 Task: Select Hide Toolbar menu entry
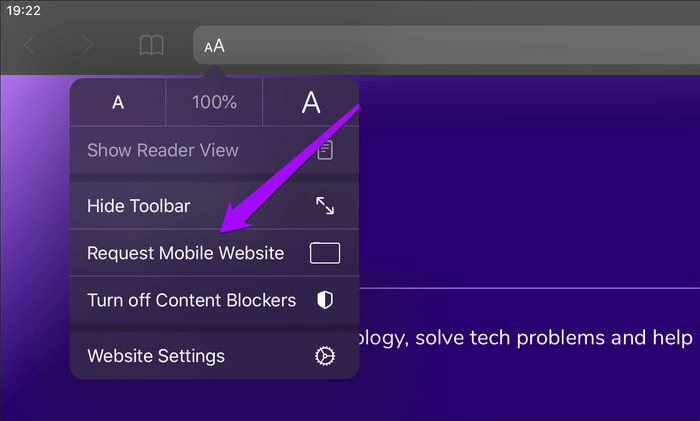pyautogui.click(x=214, y=206)
